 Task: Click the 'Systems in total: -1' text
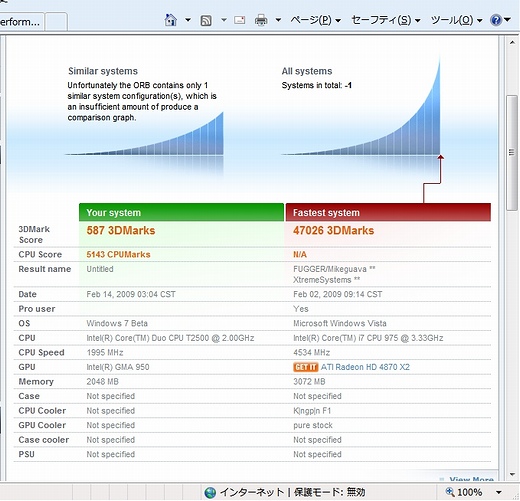[316, 85]
